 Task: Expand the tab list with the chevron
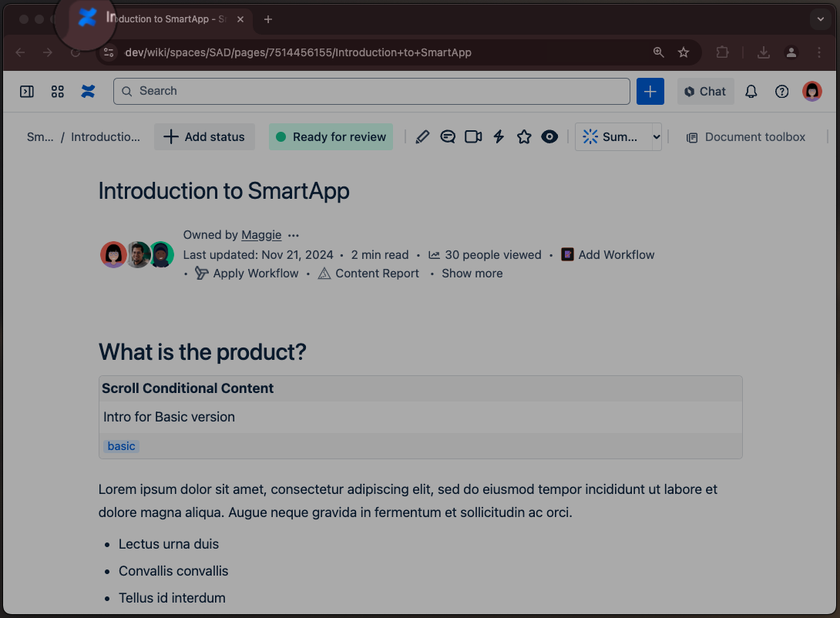coord(820,18)
